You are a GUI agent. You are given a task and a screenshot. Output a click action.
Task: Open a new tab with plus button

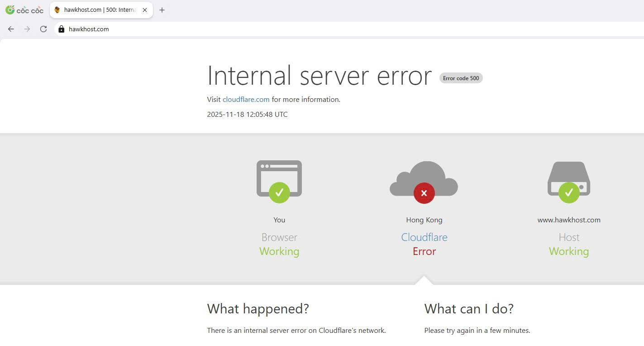coord(162,10)
